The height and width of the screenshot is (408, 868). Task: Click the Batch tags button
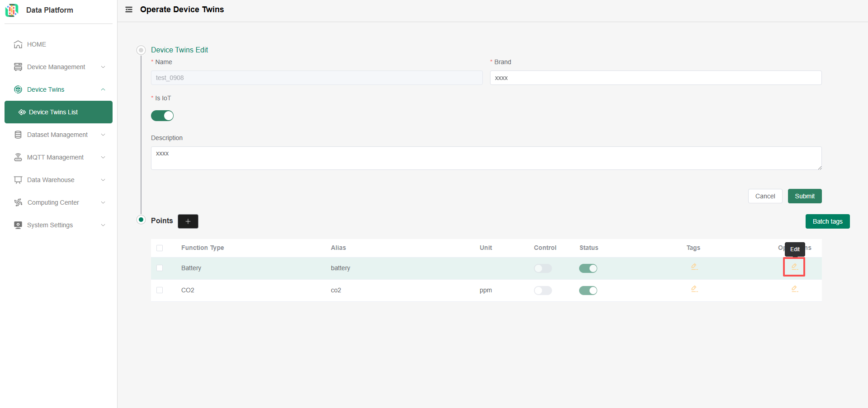(827, 221)
